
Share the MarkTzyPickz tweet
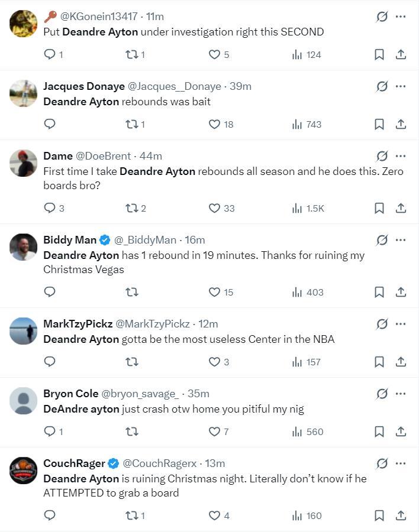click(401, 362)
